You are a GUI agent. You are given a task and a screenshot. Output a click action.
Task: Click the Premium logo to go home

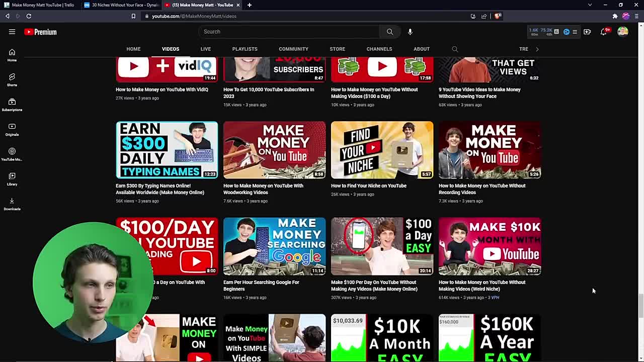[40, 32]
